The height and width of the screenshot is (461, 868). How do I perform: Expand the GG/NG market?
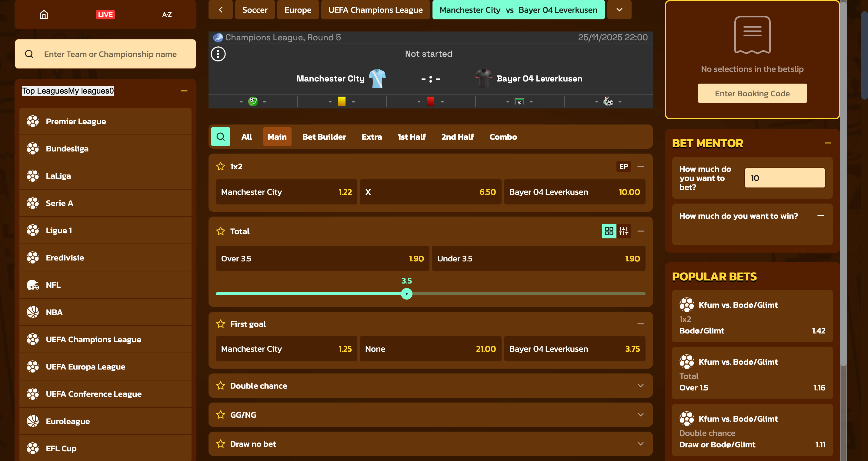tap(641, 415)
